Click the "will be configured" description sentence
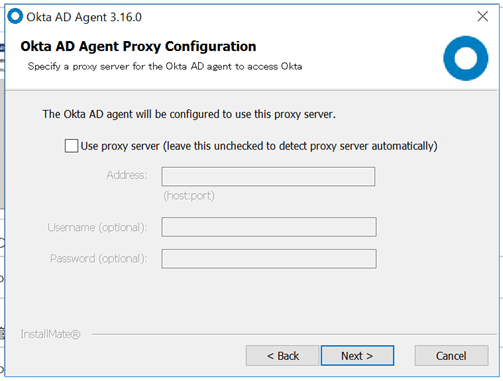This screenshot has height=381, width=503. coord(189,114)
